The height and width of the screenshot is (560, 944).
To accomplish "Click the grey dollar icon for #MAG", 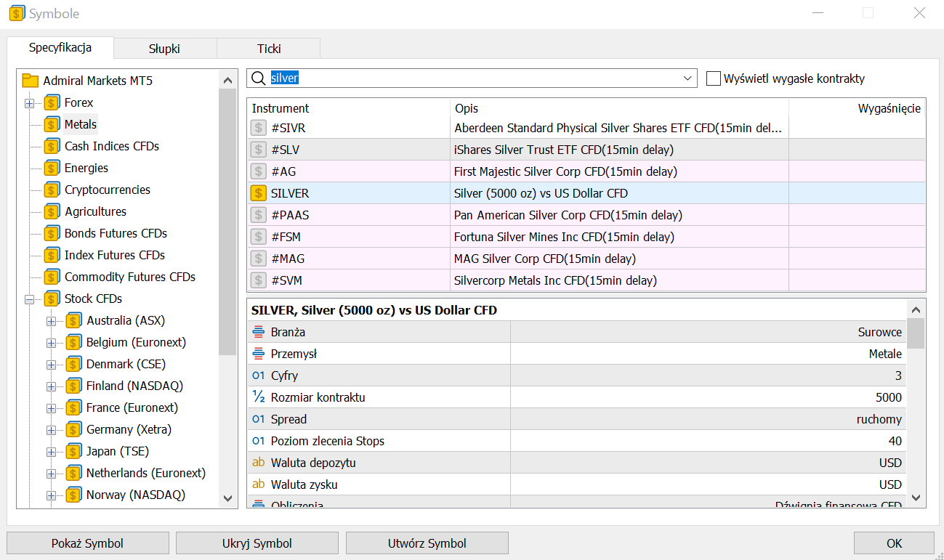I will point(258,259).
